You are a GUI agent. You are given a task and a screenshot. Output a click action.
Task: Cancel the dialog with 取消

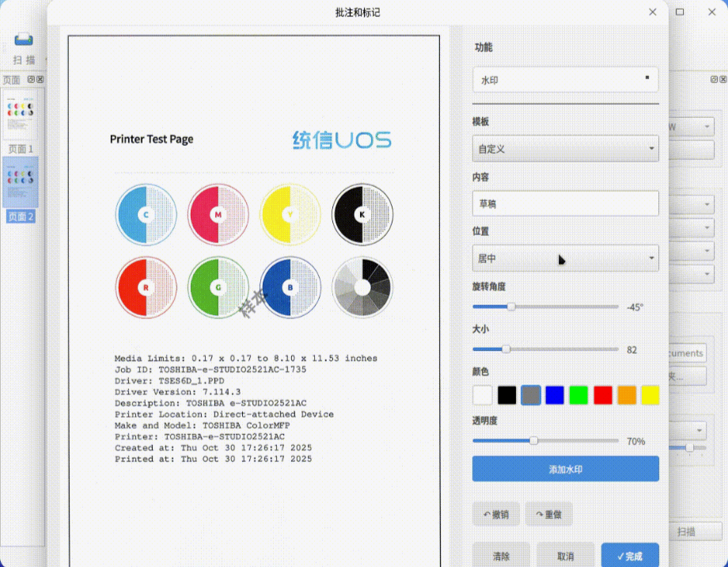(566, 556)
